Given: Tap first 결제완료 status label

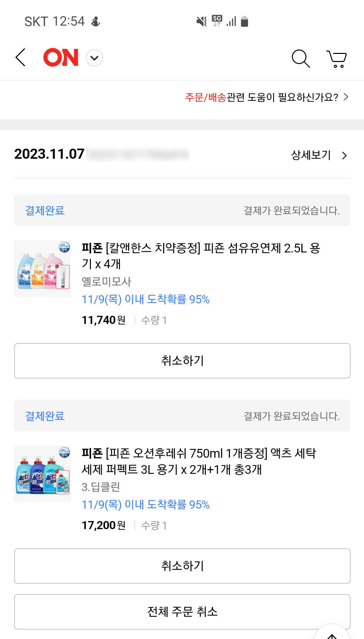Looking at the screenshot, I should 45,211.
